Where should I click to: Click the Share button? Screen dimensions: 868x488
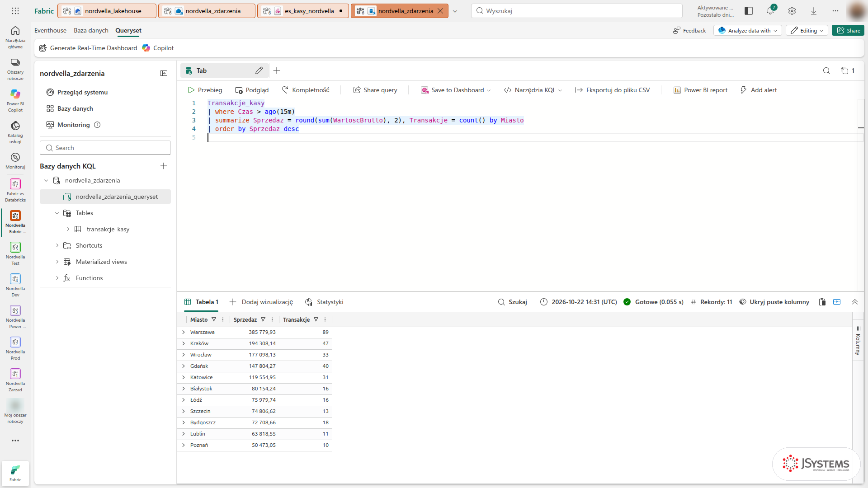848,30
